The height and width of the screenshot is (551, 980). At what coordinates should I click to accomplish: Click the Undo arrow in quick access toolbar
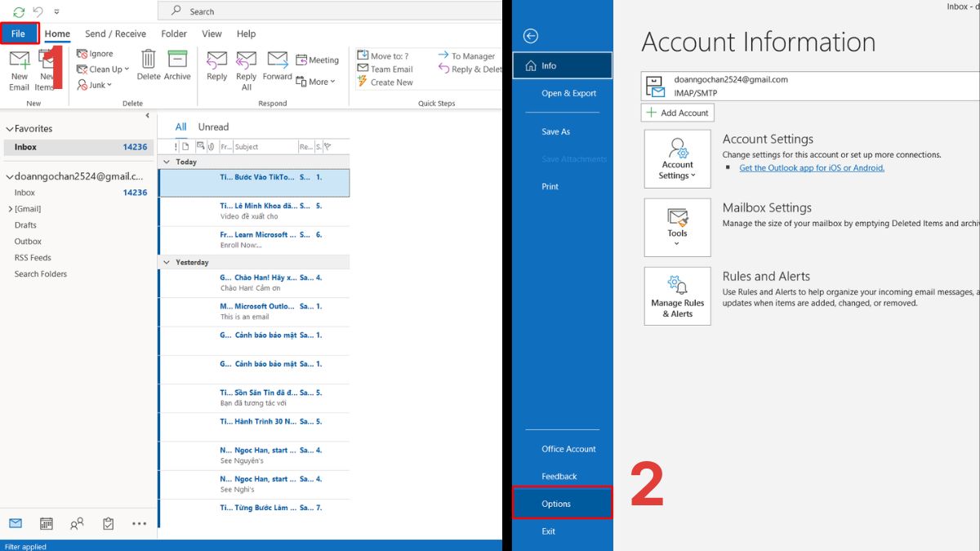pyautogui.click(x=38, y=11)
